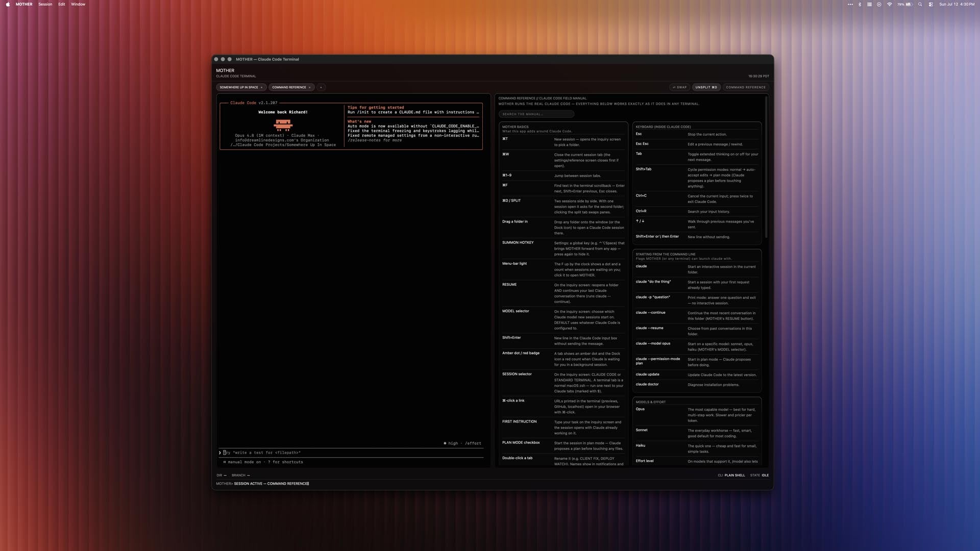Click the Search the Manual field
This screenshot has height=551, width=980.
tap(536, 114)
